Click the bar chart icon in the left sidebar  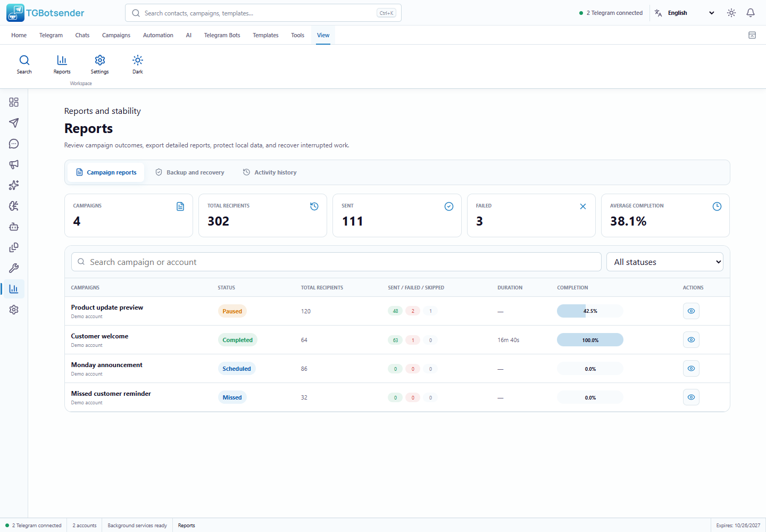tap(14, 289)
